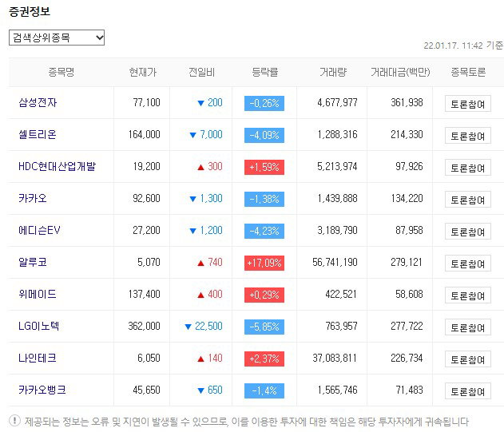
Task: Click the 5,070 current price
Action: coord(149,262)
